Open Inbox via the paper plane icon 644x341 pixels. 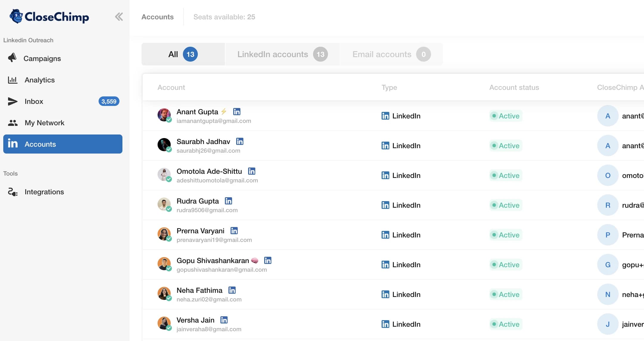tap(12, 101)
